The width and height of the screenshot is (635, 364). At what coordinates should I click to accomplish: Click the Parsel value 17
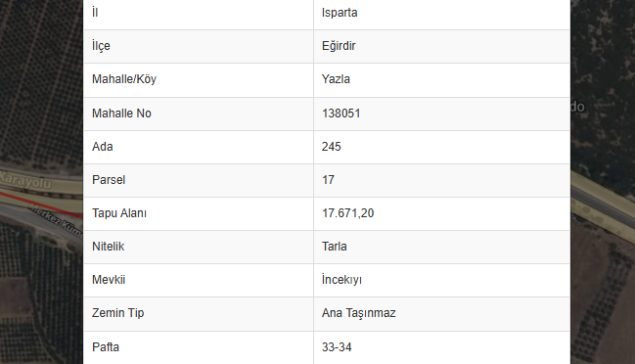[x=328, y=180]
